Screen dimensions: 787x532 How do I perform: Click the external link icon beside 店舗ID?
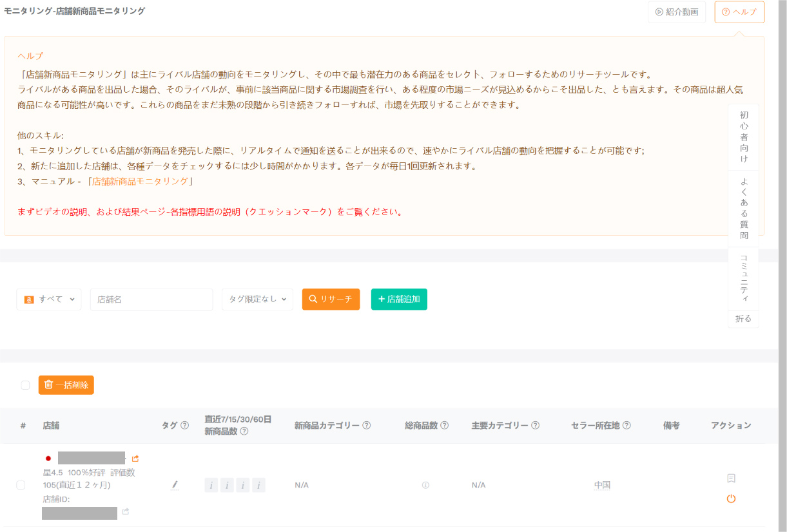click(126, 512)
